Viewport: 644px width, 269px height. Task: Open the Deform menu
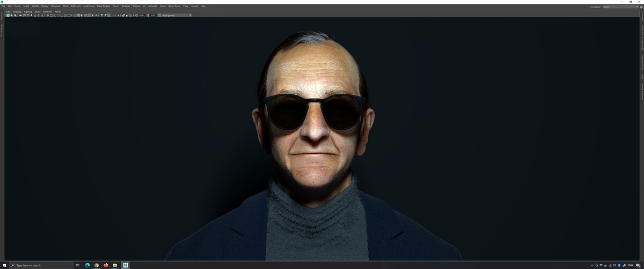pos(136,6)
